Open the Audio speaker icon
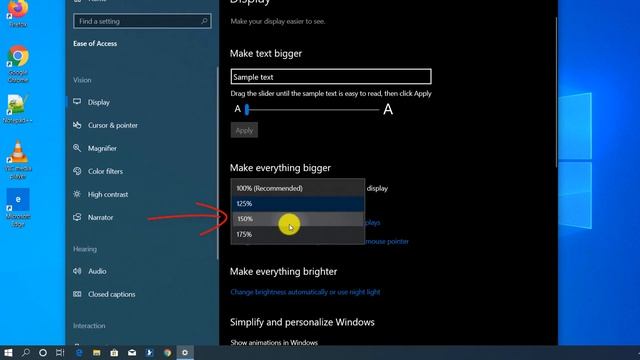 (x=77, y=271)
